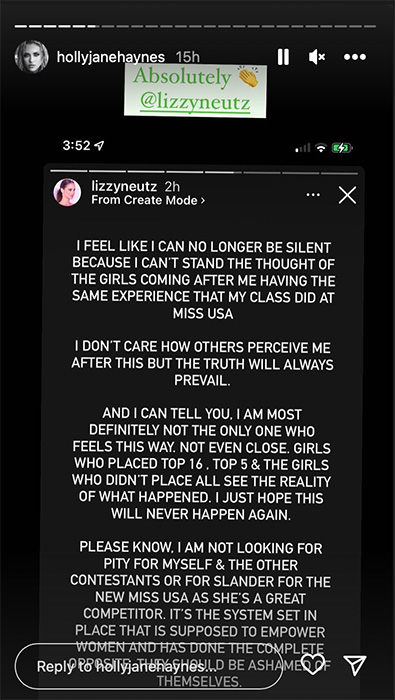
Task: Tap the location arrow next to 3:52
Action: click(100, 146)
